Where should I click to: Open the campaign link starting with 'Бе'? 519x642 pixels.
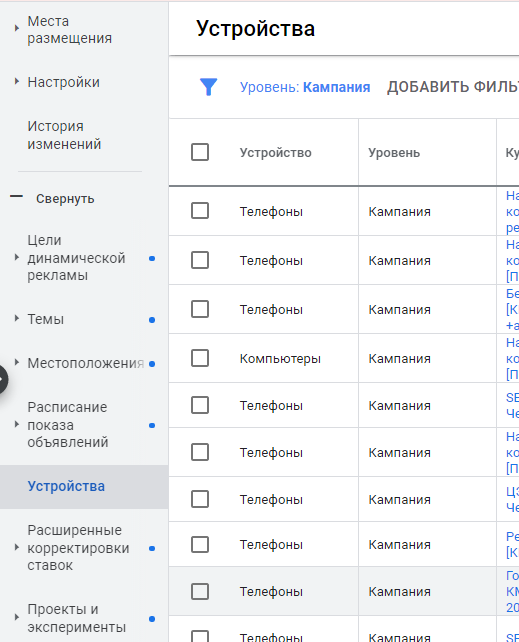(x=512, y=309)
